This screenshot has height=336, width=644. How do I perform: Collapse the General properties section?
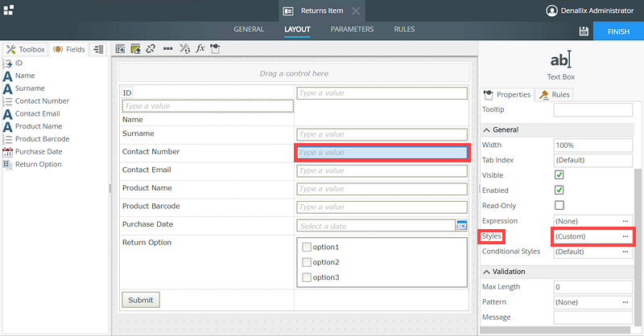tap(485, 129)
